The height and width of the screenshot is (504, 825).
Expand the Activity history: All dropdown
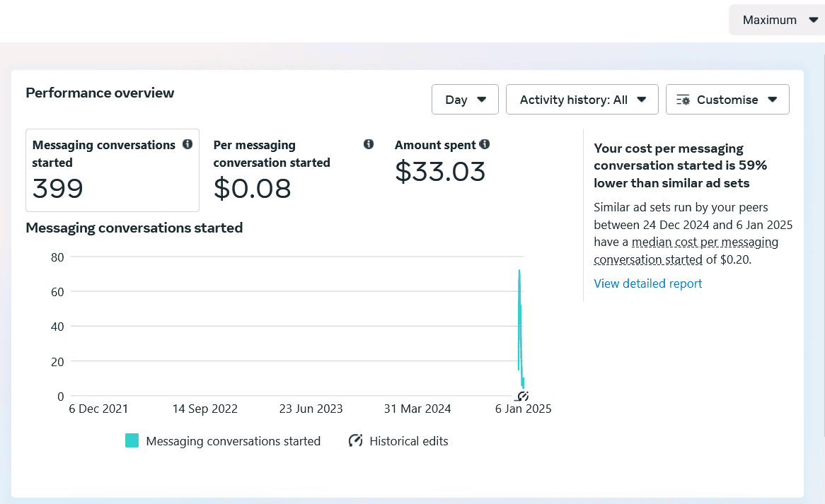pos(582,100)
